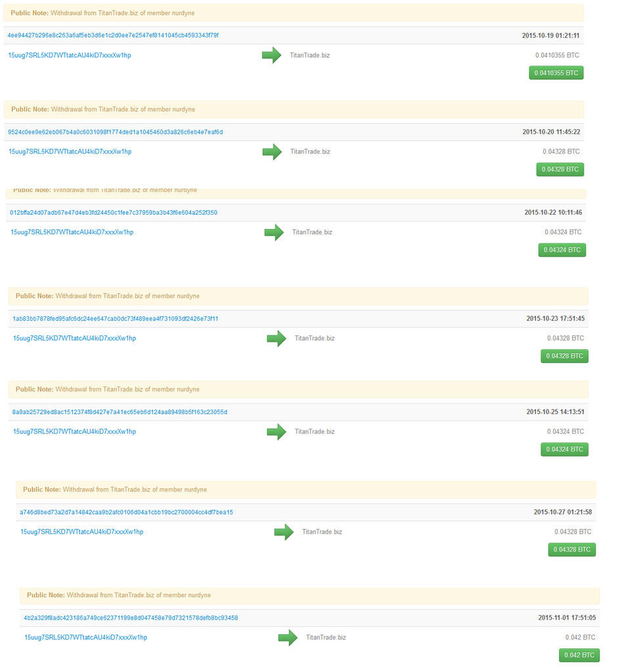Click 0.04324 BTC button dated 2015-10-22
620x672 pixels.
pyautogui.click(x=562, y=250)
